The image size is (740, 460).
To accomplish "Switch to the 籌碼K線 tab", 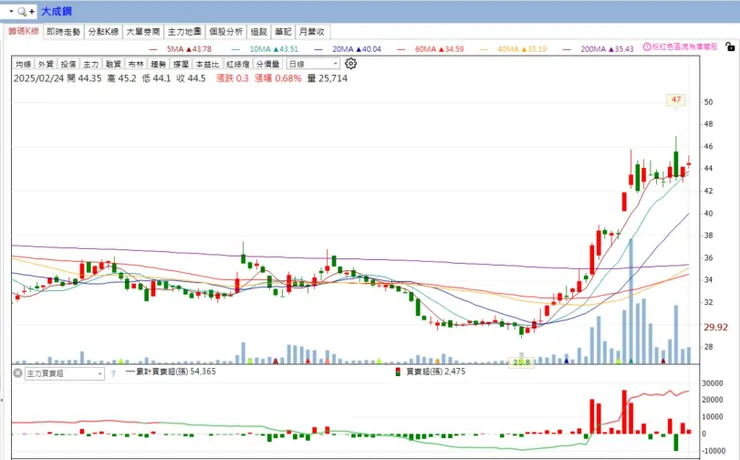I will [x=24, y=31].
